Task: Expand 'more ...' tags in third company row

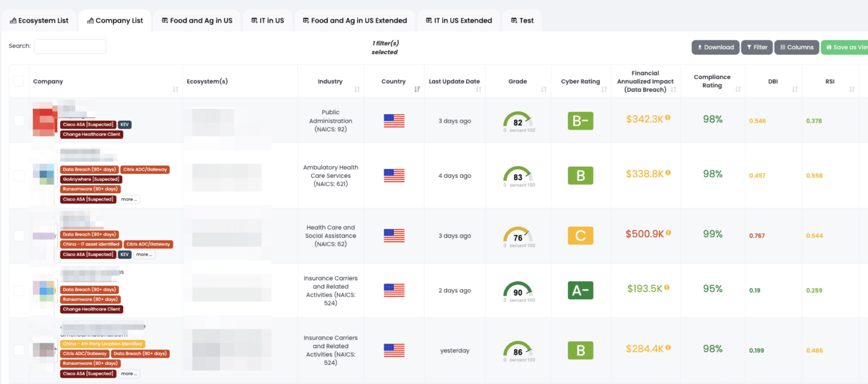Action: [x=144, y=254]
